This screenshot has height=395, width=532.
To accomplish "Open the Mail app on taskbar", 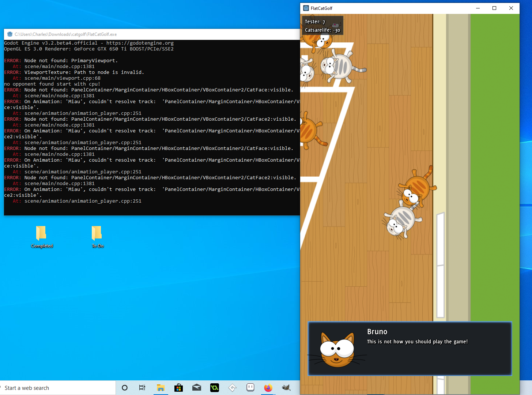I will point(197,388).
